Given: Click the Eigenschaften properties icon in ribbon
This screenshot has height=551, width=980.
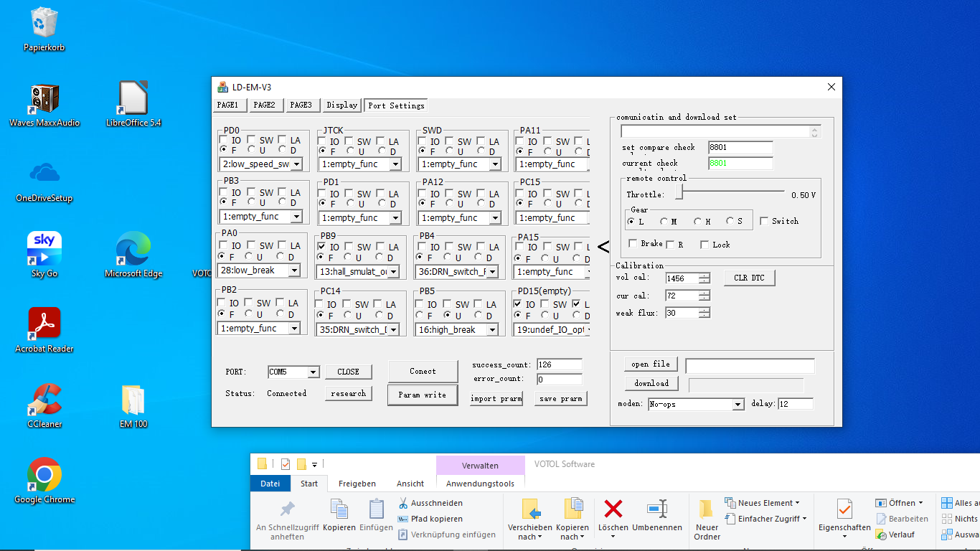Looking at the screenshot, I should [x=844, y=509].
